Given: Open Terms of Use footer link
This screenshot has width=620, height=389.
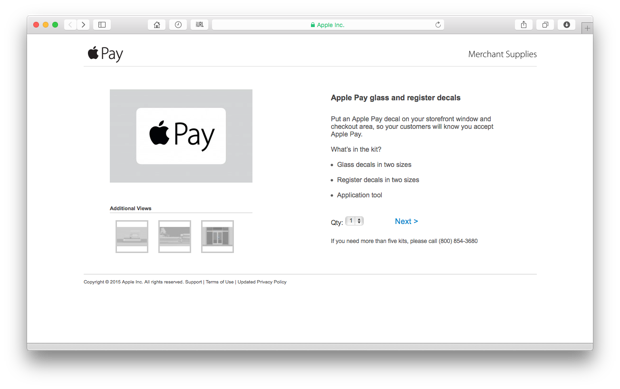Looking at the screenshot, I should pyautogui.click(x=219, y=282).
